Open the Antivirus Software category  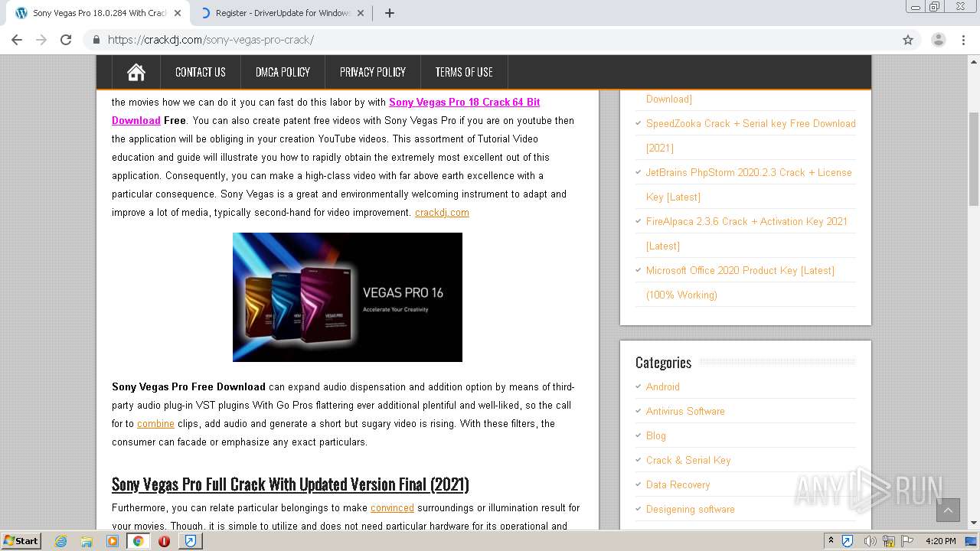click(x=685, y=411)
